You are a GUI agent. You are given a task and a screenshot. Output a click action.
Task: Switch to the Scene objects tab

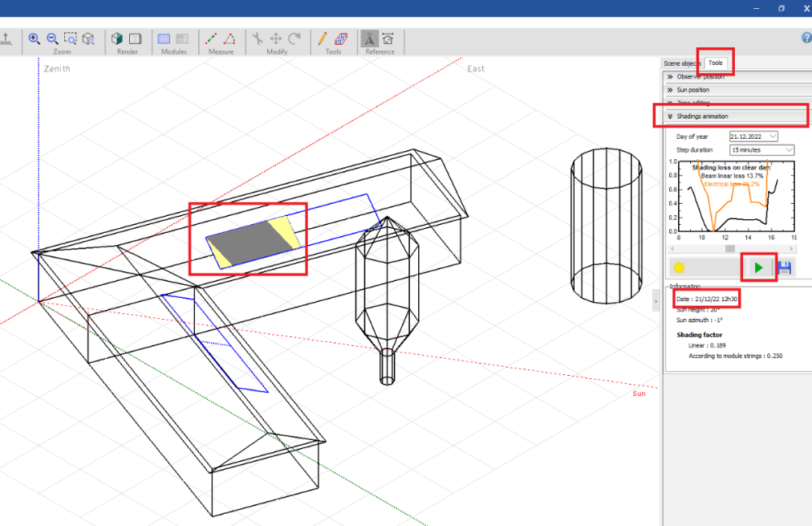[681, 63]
